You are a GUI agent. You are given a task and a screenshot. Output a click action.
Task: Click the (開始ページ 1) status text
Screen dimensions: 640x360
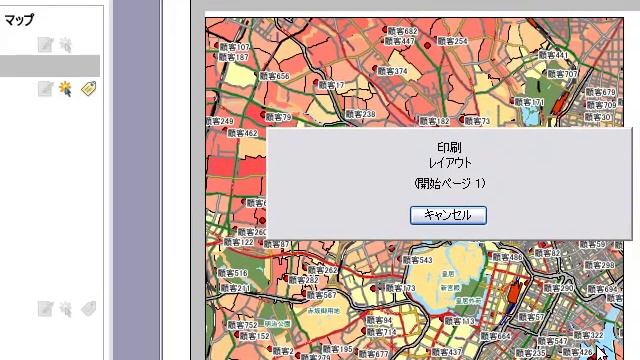pos(450,182)
